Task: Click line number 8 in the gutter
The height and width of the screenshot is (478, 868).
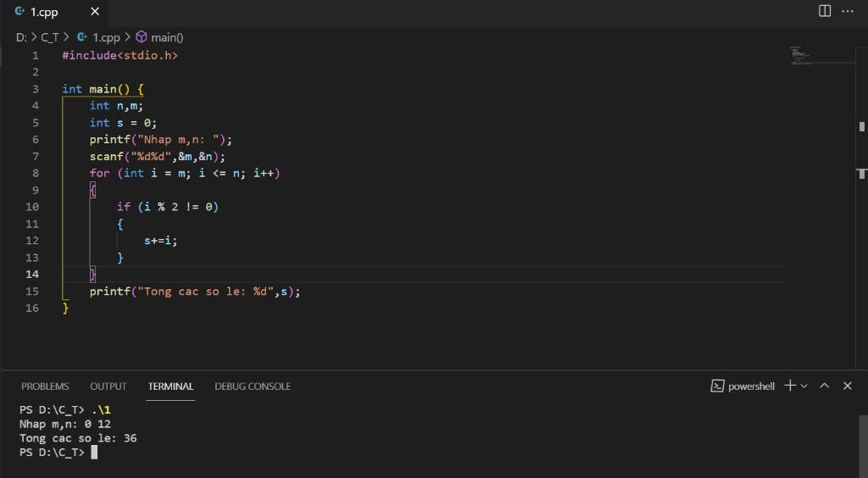Action: (x=36, y=173)
